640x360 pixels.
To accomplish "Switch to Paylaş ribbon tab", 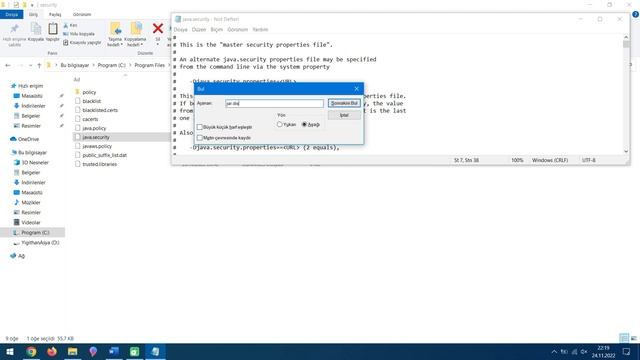I will tap(55, 14).
